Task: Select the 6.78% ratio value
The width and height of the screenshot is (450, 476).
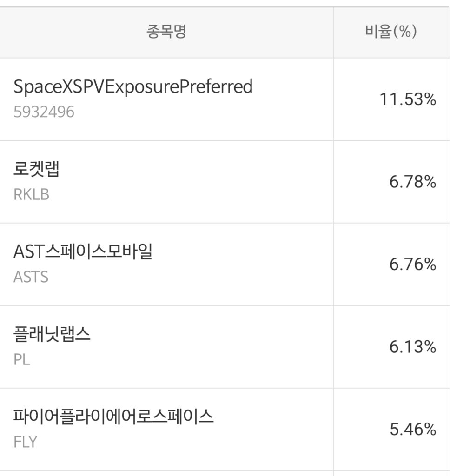Action: [x=412, y=182]
